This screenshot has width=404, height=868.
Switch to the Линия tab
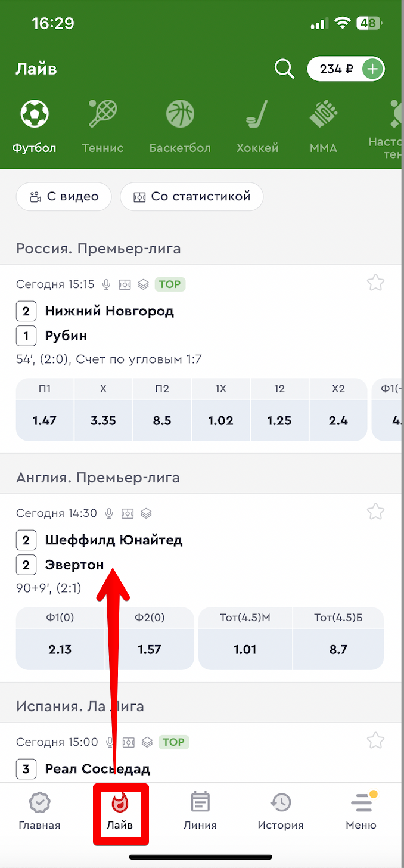tap(200, 811)
